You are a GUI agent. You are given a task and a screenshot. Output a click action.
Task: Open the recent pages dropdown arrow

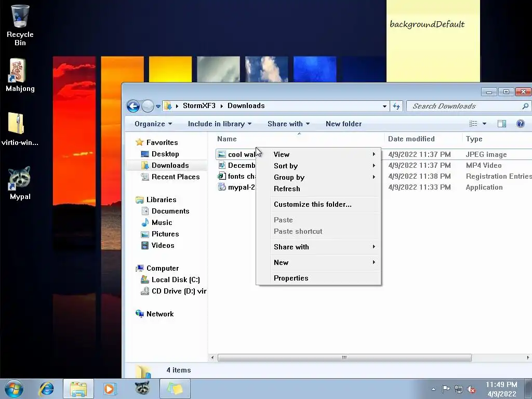click(158, 106)
